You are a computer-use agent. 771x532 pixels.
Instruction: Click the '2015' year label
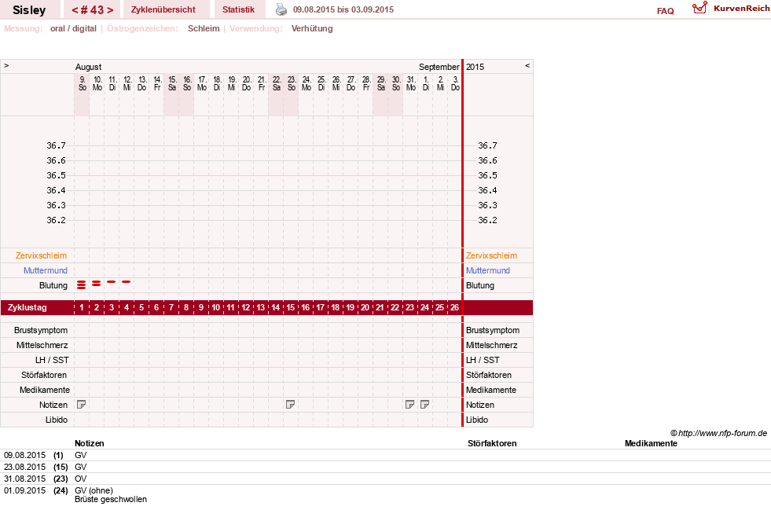[475, 67]
